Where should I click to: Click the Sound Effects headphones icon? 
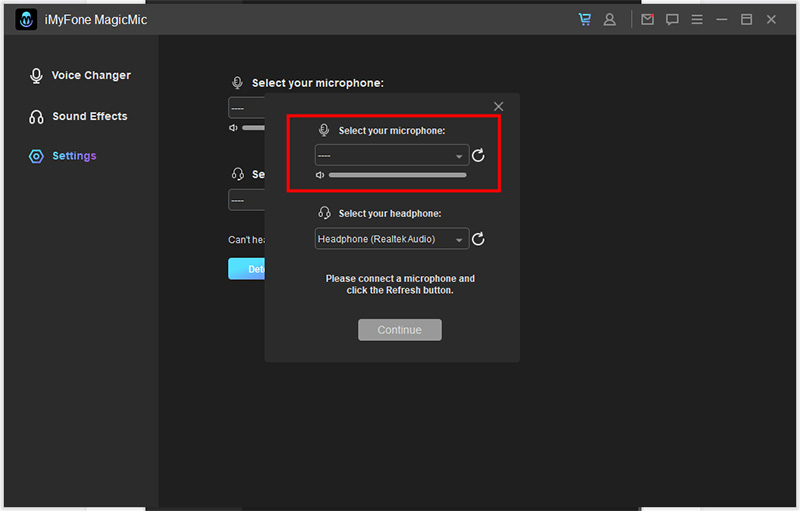click(x=36, y=117)
